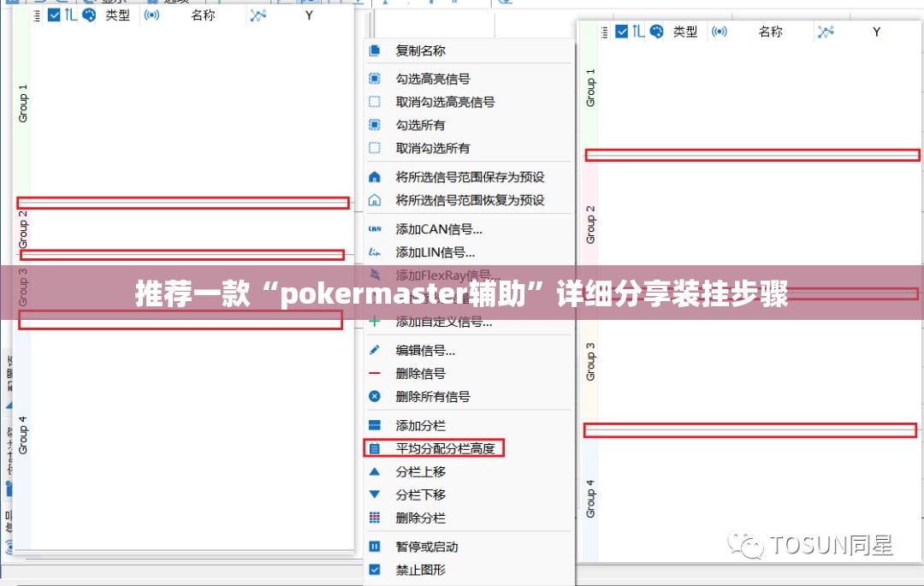
Task: Click the graph nodes icon in left panel header
Action: click(258, 15)
